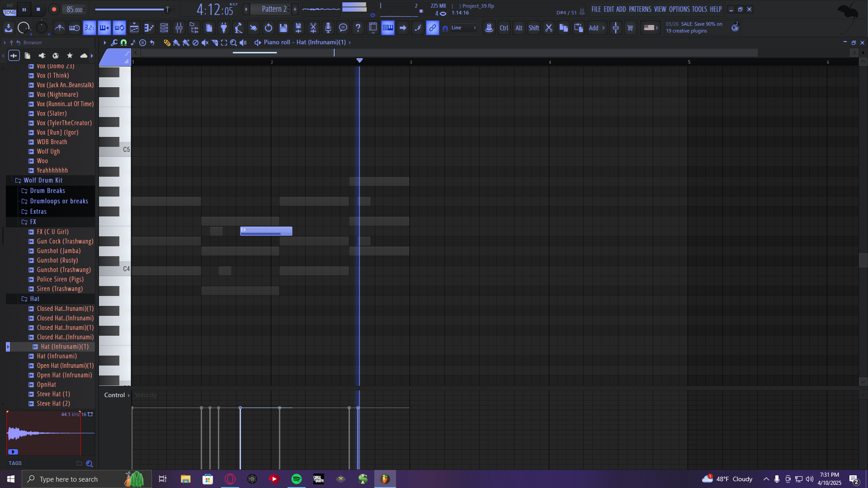
Task: Open the mixer window icon
Action: pyautogui.click(x=179, y=28)
